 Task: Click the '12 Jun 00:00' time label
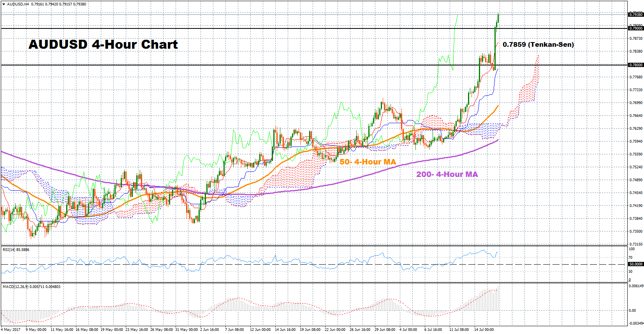coord(260,330)
